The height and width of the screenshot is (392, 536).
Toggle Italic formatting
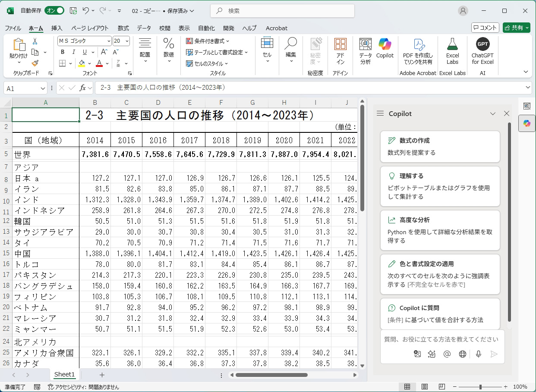coord(73,52)
